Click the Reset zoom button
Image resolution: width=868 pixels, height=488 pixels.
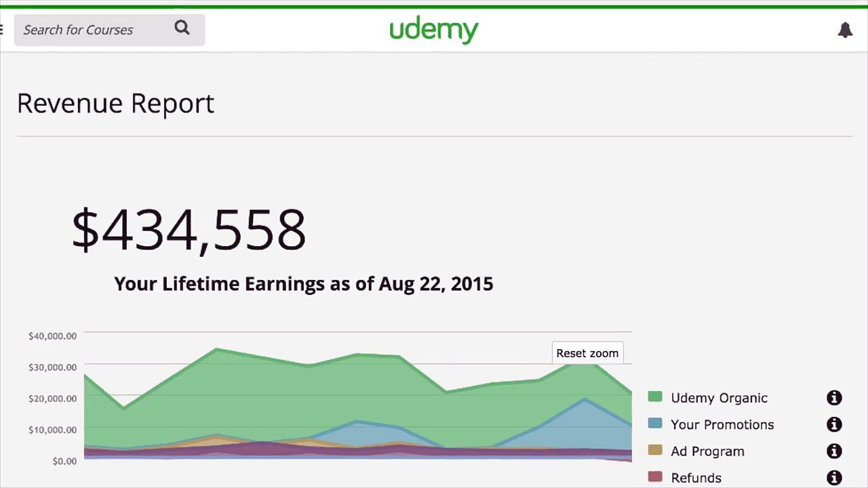pos(587,353)
